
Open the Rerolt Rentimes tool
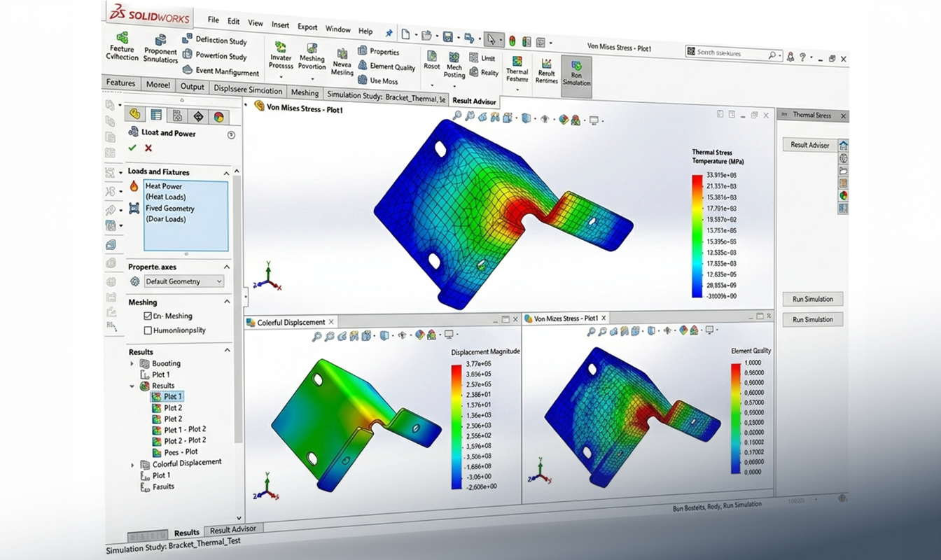546,71
